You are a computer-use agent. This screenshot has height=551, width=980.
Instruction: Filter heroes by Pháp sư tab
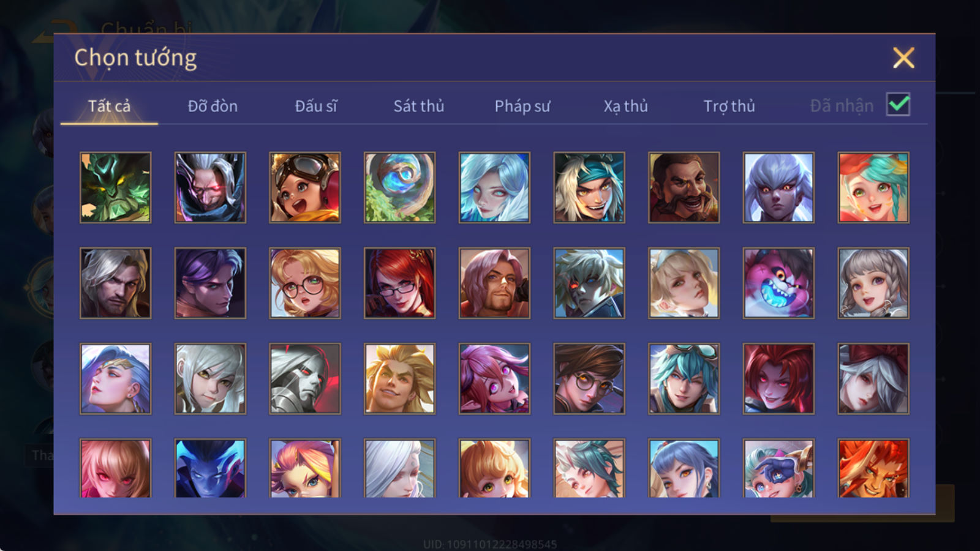[522, 106]
